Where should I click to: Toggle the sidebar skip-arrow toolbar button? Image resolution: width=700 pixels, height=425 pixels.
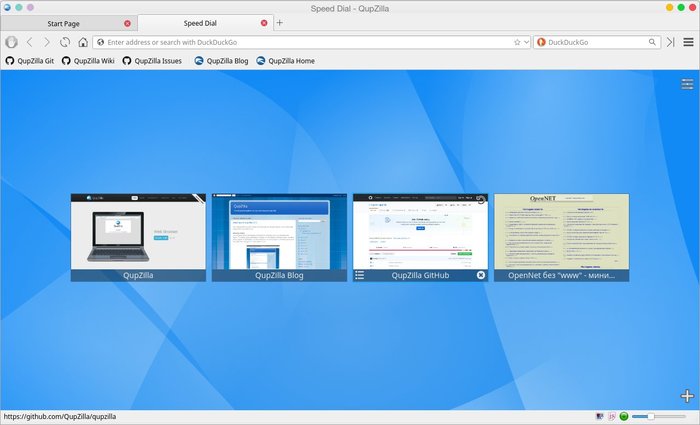(671, 42)
